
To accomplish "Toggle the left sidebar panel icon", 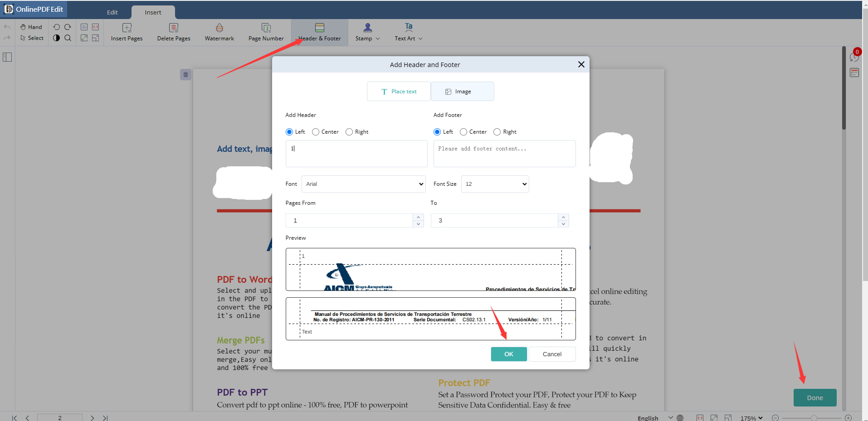I will (x=7, y=57).
